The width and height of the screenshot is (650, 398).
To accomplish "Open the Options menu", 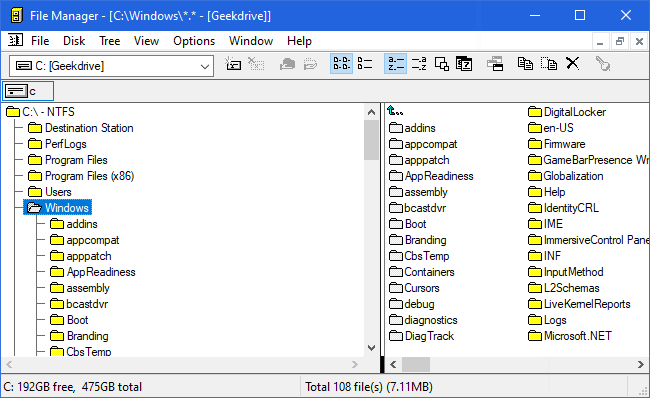I will click(x=194, y=41).
